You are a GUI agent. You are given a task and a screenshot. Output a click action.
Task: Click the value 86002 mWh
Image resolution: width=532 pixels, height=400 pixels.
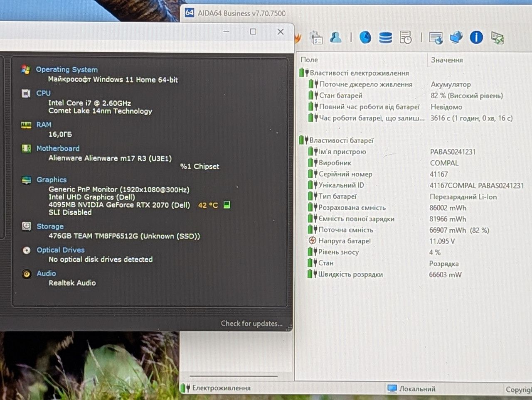click(448, 208)
